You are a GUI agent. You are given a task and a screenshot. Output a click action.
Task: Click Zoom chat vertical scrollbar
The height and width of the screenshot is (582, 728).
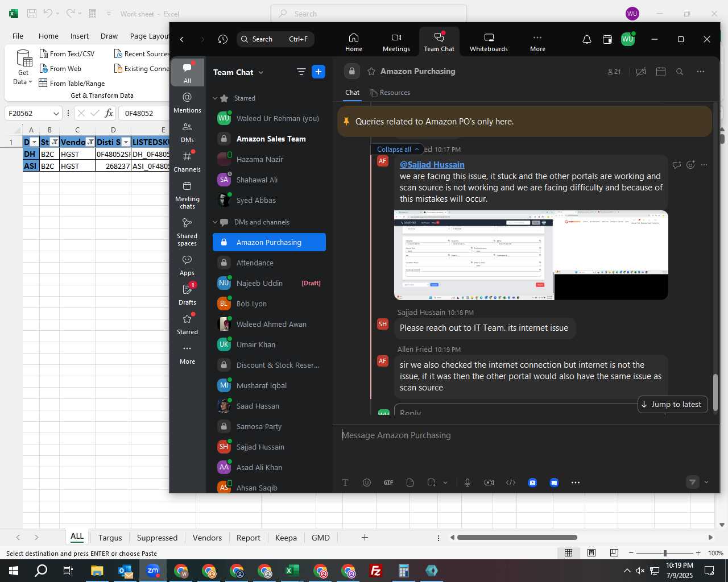[x=715, y=392]
